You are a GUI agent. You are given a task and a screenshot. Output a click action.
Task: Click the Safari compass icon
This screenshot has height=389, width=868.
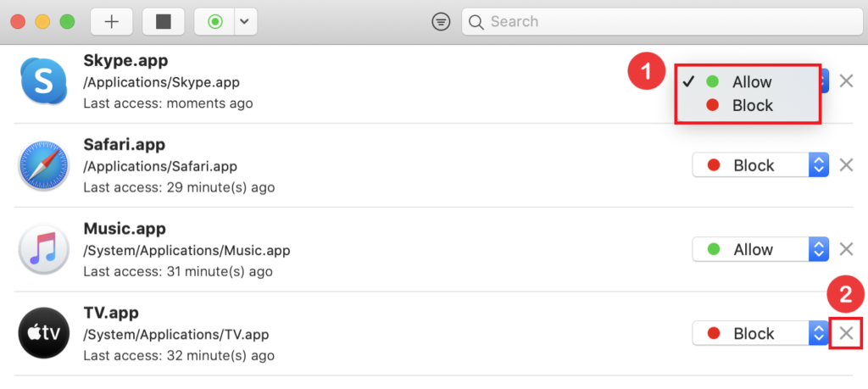[43, 166]
